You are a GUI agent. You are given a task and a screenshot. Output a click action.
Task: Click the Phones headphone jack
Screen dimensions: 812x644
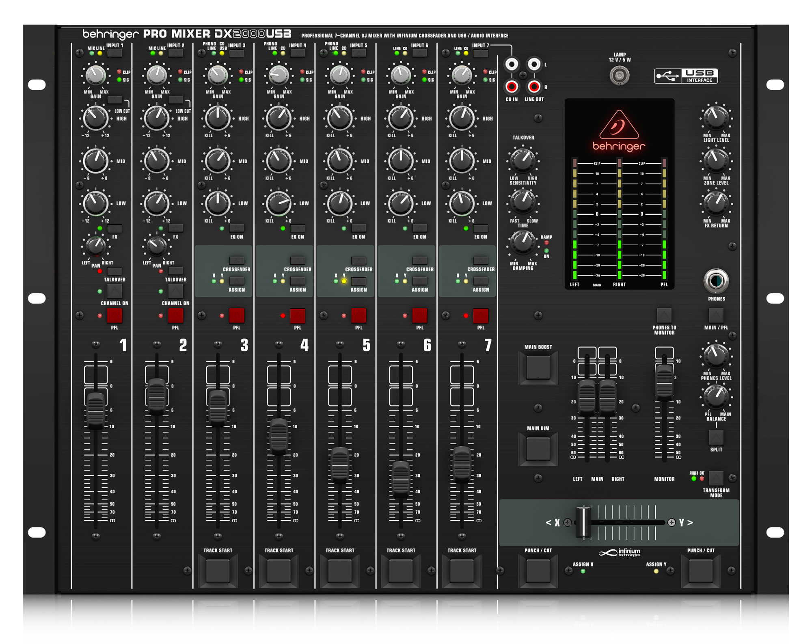716,281
